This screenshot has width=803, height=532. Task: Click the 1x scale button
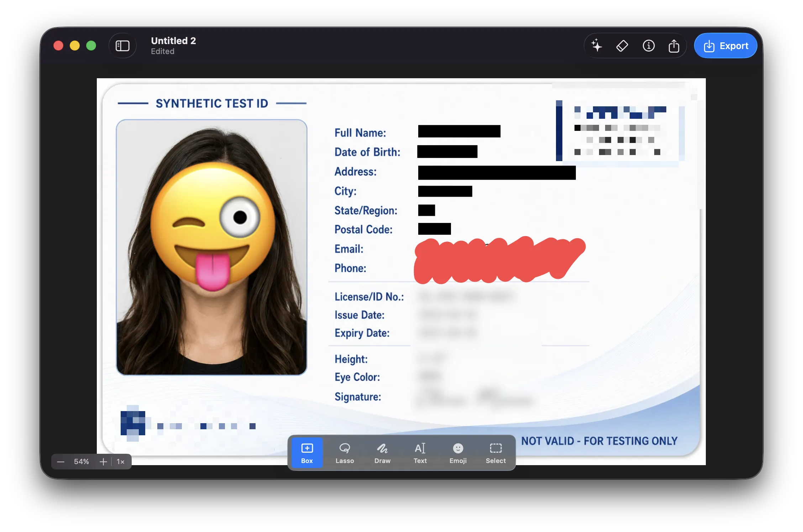click(121, 462)
